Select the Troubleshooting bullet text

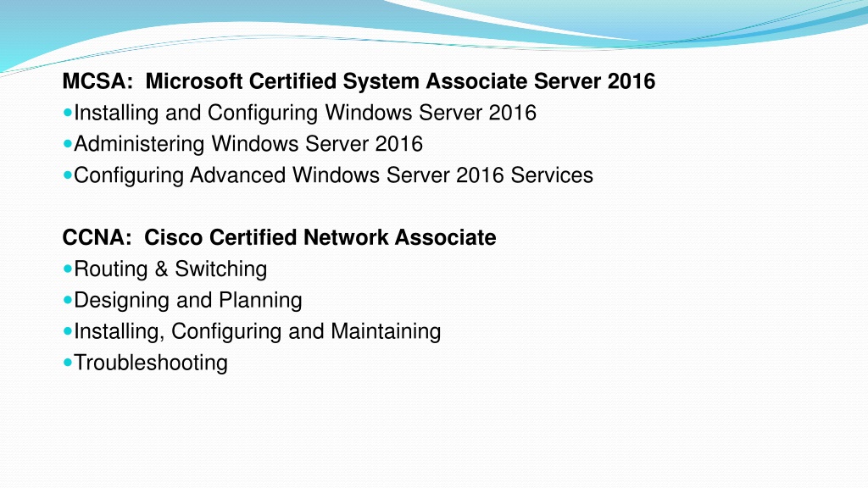pyautogui.click(x=151, y=363)
